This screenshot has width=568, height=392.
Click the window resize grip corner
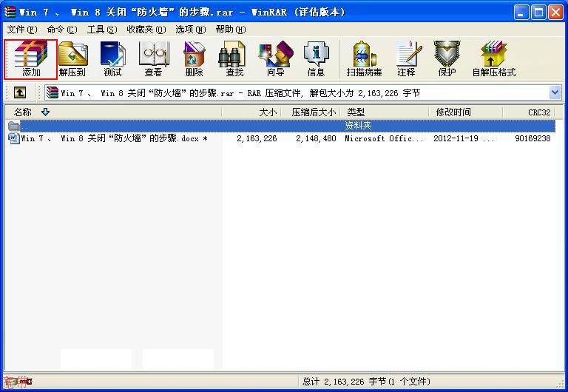562,383
